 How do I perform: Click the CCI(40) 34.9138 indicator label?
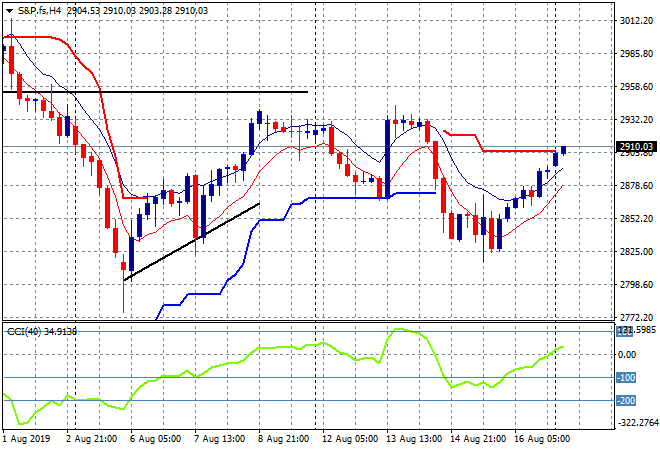coord(42,332)
